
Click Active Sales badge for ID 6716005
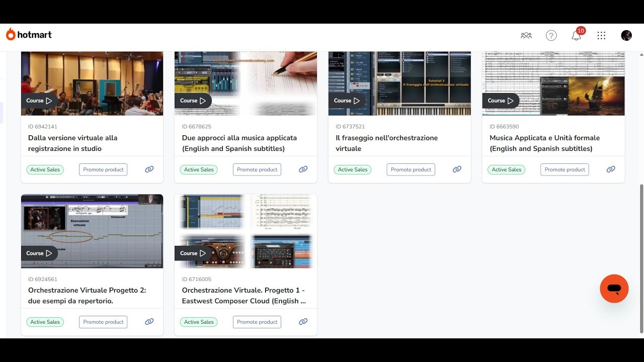199,322
